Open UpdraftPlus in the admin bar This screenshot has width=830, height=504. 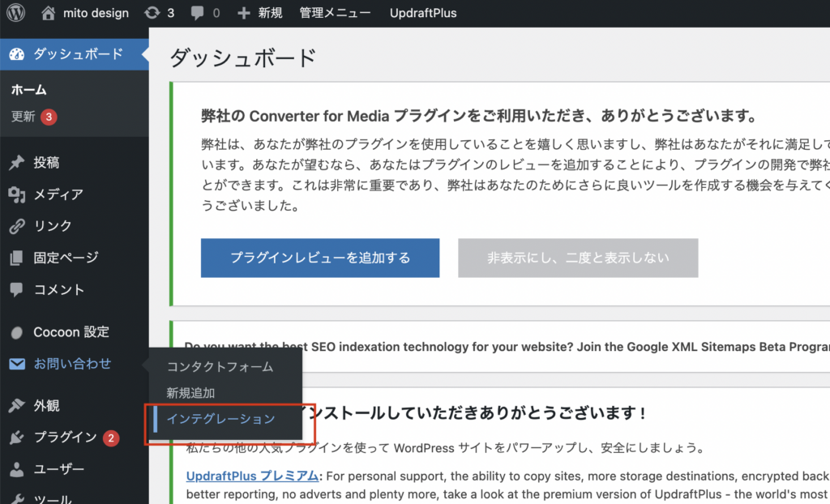pyautogui.click(x=423, y=13)
